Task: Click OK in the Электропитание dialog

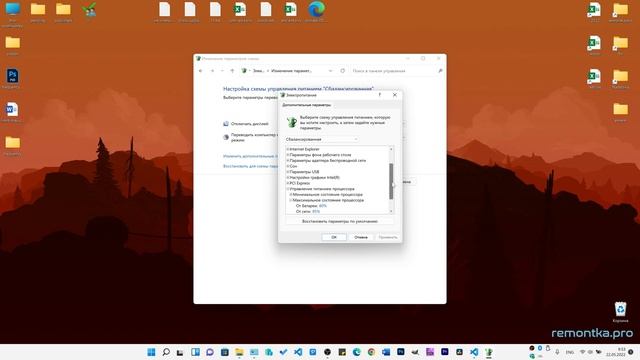Action: coord(334,237)
